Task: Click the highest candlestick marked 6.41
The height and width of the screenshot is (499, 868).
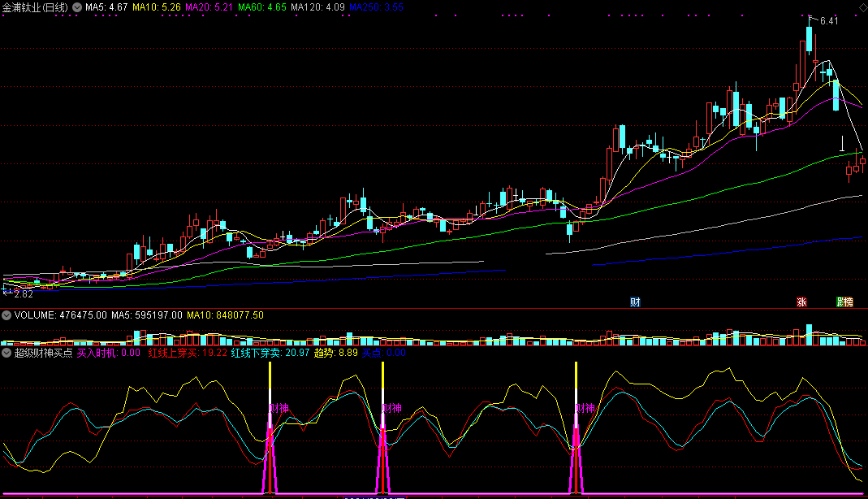Action: (810, 39)
